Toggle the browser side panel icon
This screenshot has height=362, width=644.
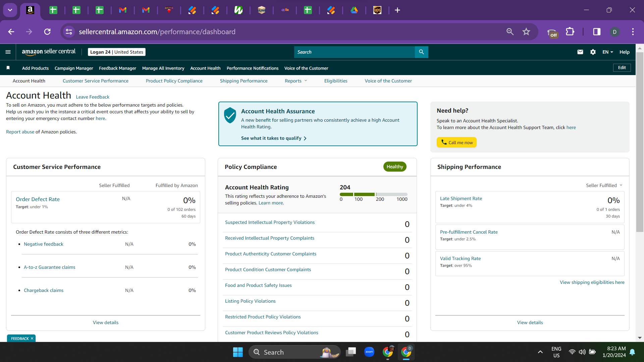tap(597, 32)
